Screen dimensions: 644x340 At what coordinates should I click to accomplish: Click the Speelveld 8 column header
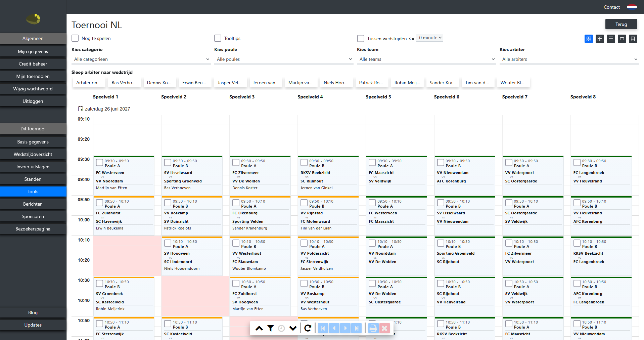click(x=583, y=97)
